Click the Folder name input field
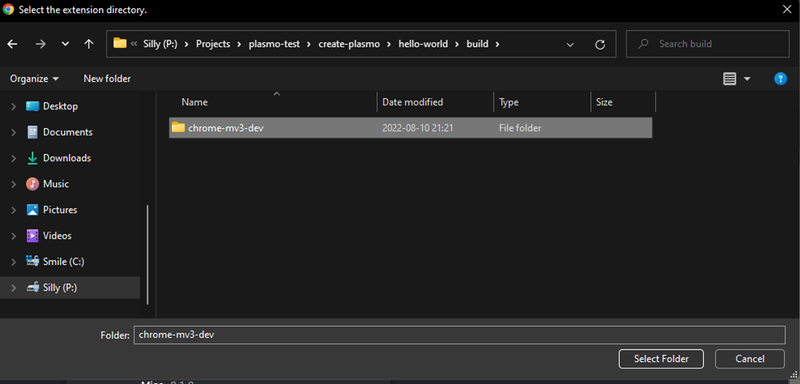Screen dimensions: 800x384 point(459,335)
